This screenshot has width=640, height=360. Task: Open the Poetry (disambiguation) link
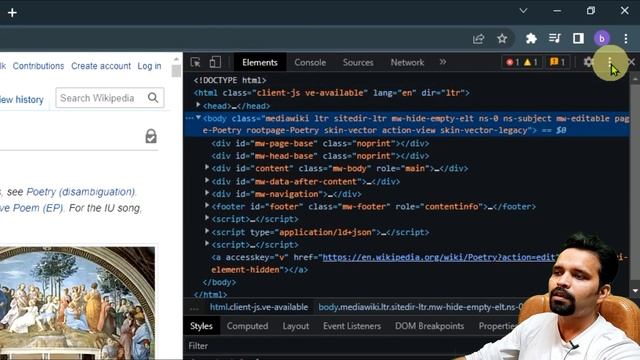(x=81, y=192)
